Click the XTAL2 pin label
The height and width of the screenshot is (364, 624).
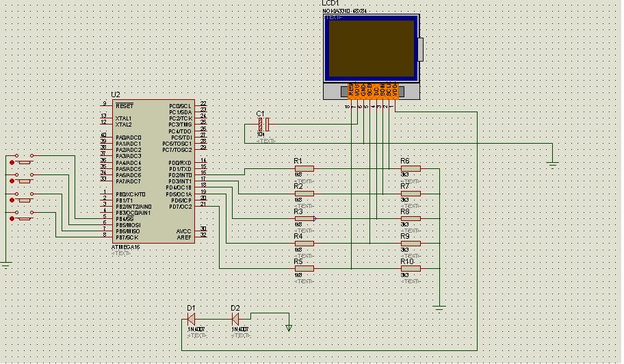[x=123, y=125]
